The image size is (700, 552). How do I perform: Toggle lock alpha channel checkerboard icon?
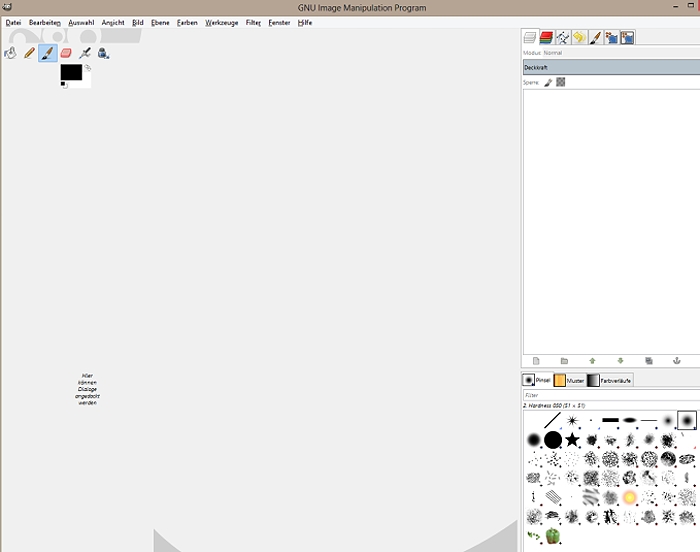tap(561, 82)
